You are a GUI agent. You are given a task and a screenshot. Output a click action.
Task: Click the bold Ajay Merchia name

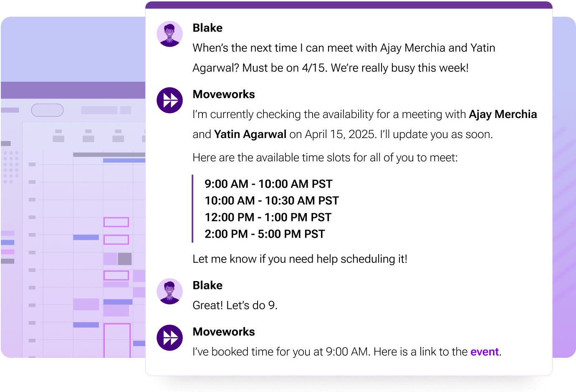pos(503,114)
